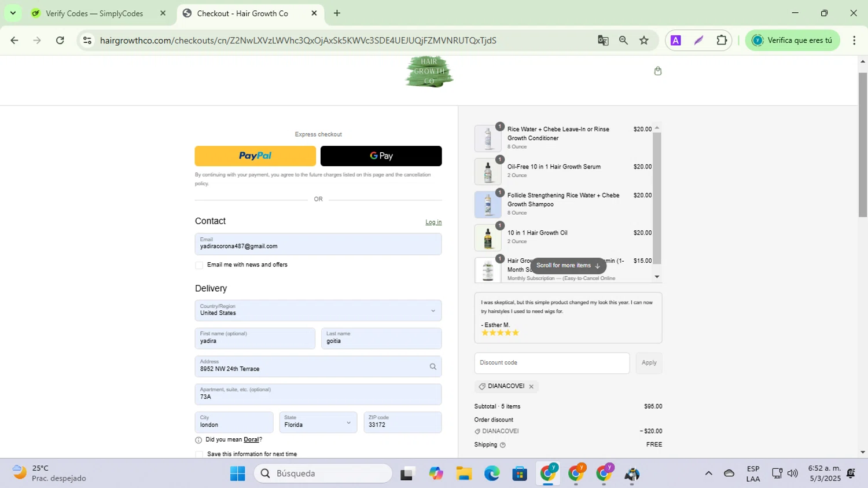
Task: Click the Last name field
Action: click(381, 338)
